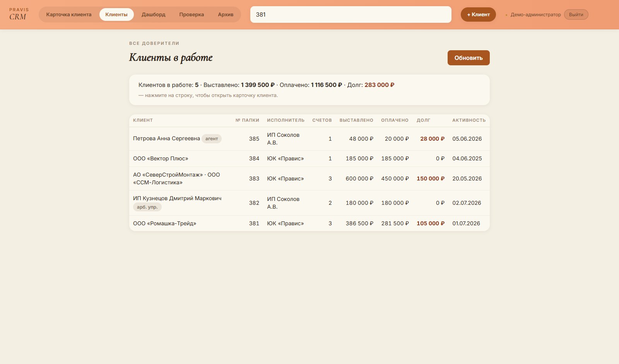The height and width of the screenshot is (364, 619).
Task: Click the total debt 283 000 ₽
Action: point(380,85)
